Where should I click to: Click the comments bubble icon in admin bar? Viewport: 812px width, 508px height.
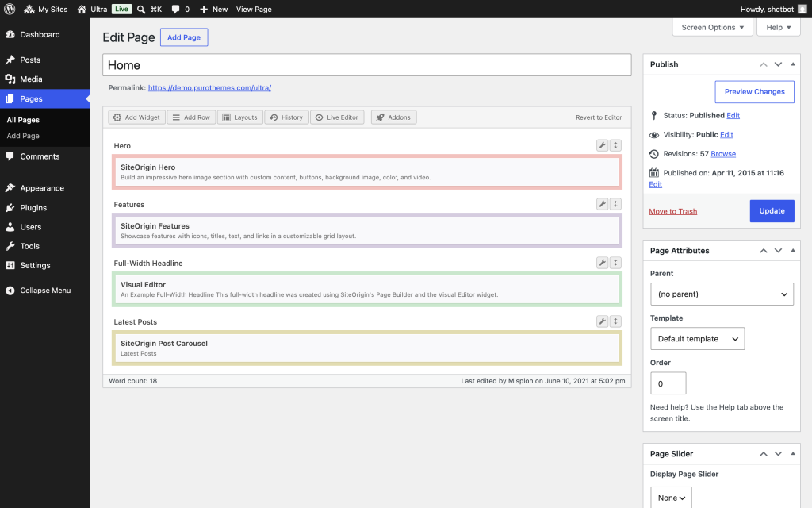click(175, 9)
